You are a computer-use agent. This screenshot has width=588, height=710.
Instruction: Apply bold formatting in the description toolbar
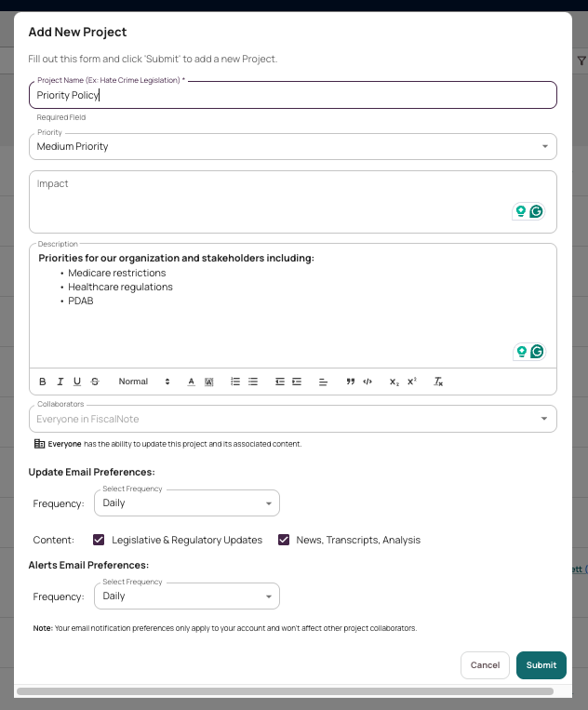coord(43,382)
